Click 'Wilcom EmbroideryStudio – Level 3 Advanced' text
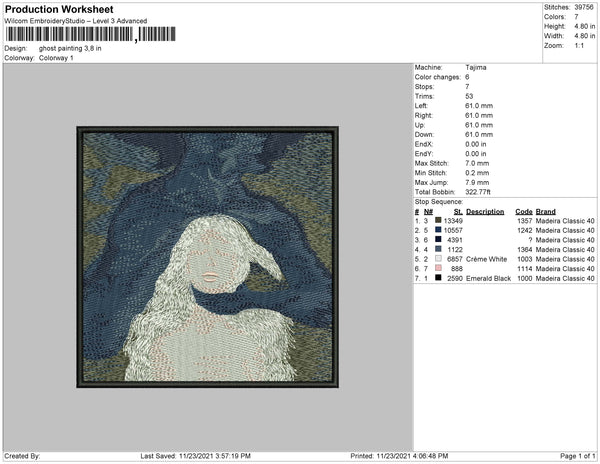Screen dimensions: 600x464 76,21
